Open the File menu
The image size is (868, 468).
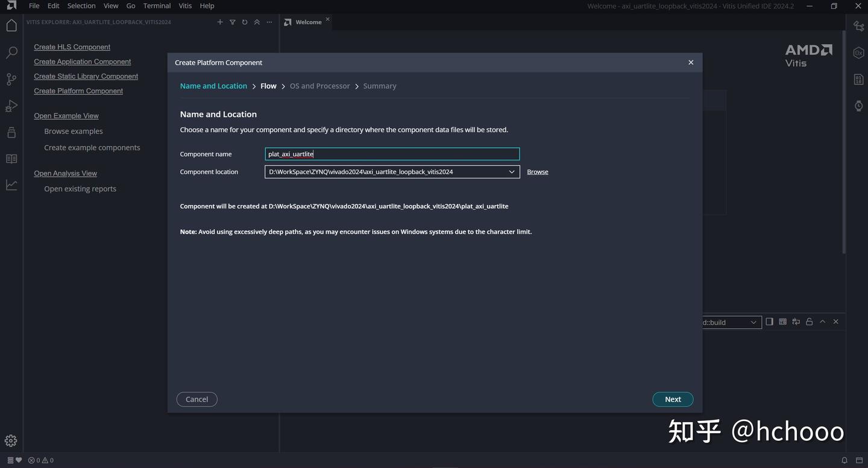click(34, 5)
